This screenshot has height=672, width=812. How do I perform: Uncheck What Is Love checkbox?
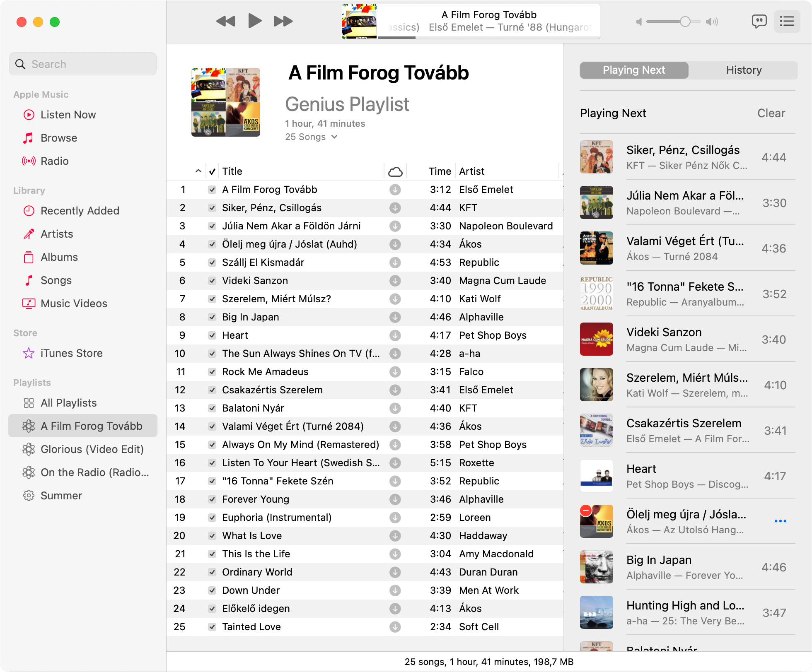pos(212,536)
